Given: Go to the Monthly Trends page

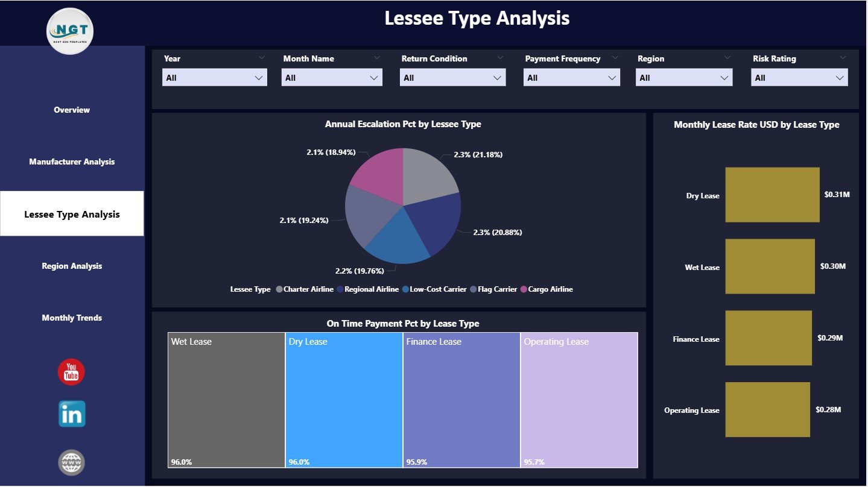Looking at the screenshot, I should click(x=71, y=318).
